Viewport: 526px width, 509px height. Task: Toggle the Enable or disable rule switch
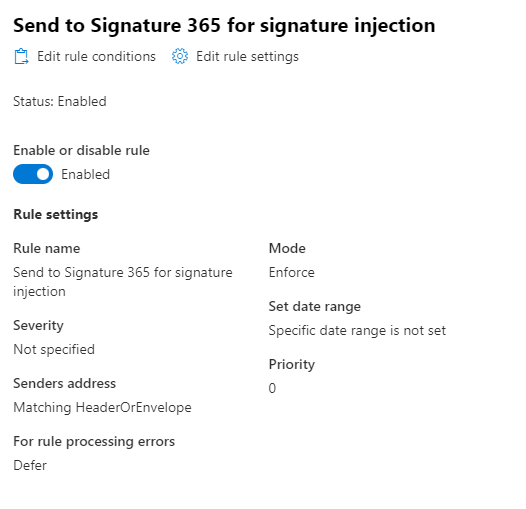click(33, 174)
